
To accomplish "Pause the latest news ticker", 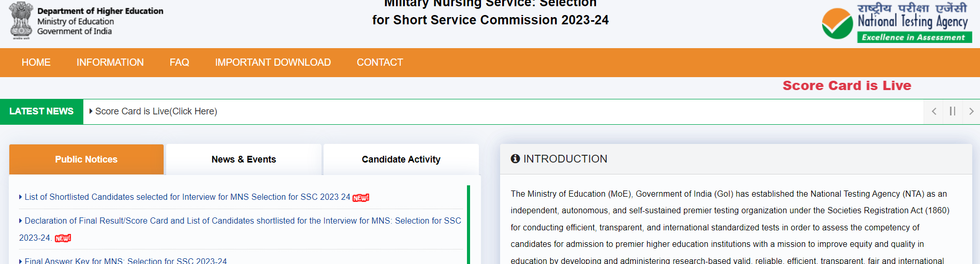I will tap(953, 111).
